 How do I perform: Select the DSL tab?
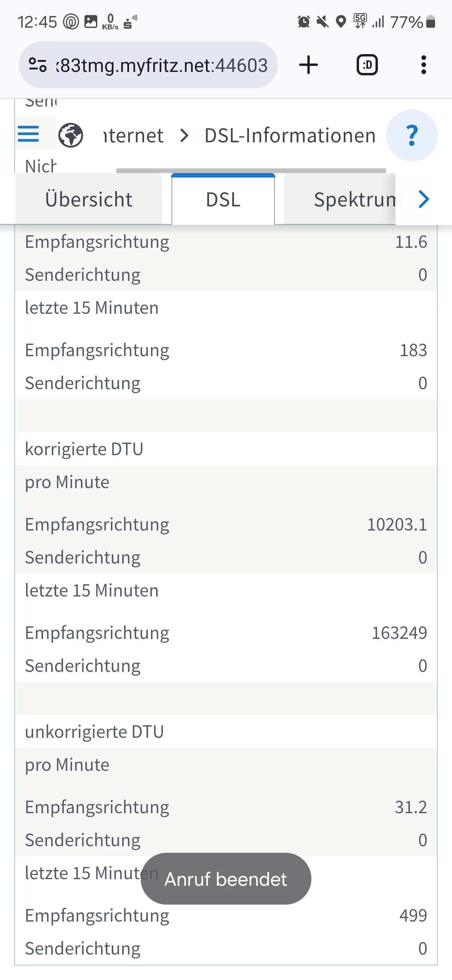[x=223, y=199]
